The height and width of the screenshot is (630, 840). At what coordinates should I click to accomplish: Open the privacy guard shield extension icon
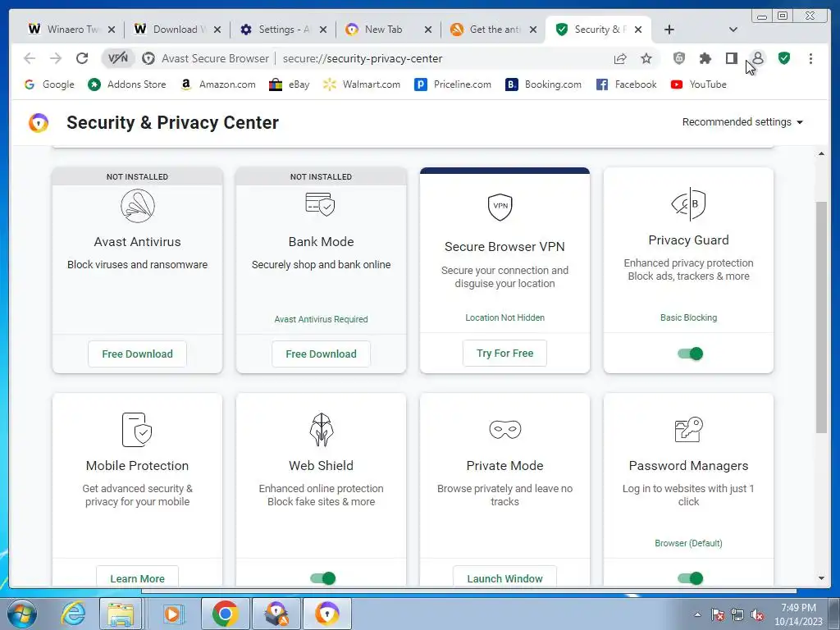tap(679, 58)
